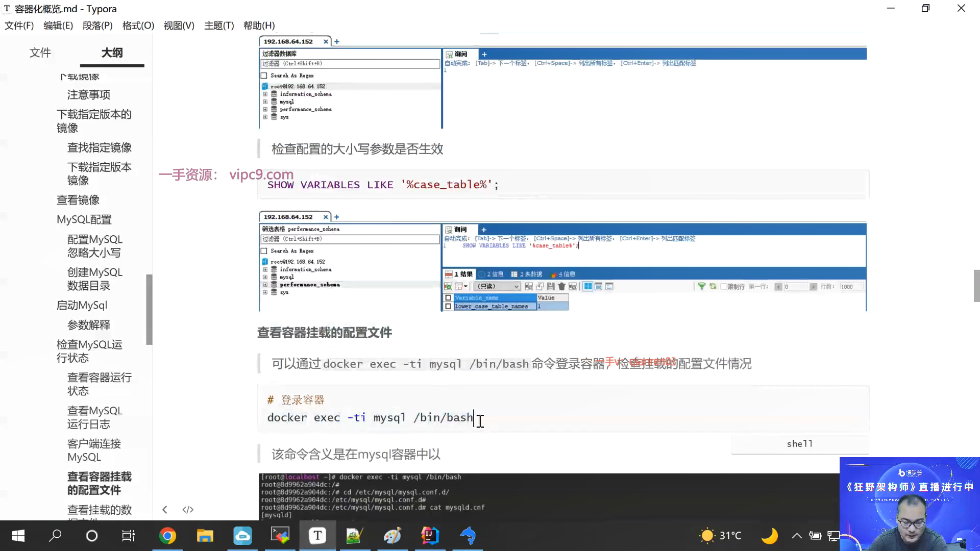Open IntelliJ IDEA from taskbar
This screenshot has width=980, height=551.
click(430, 536)
